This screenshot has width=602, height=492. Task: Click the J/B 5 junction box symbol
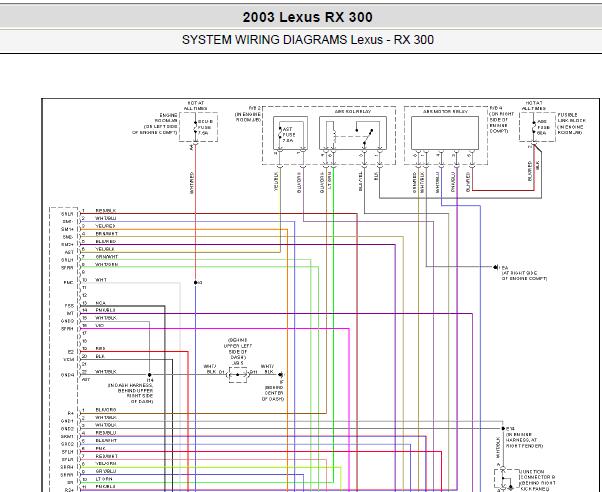click(238, 374)
